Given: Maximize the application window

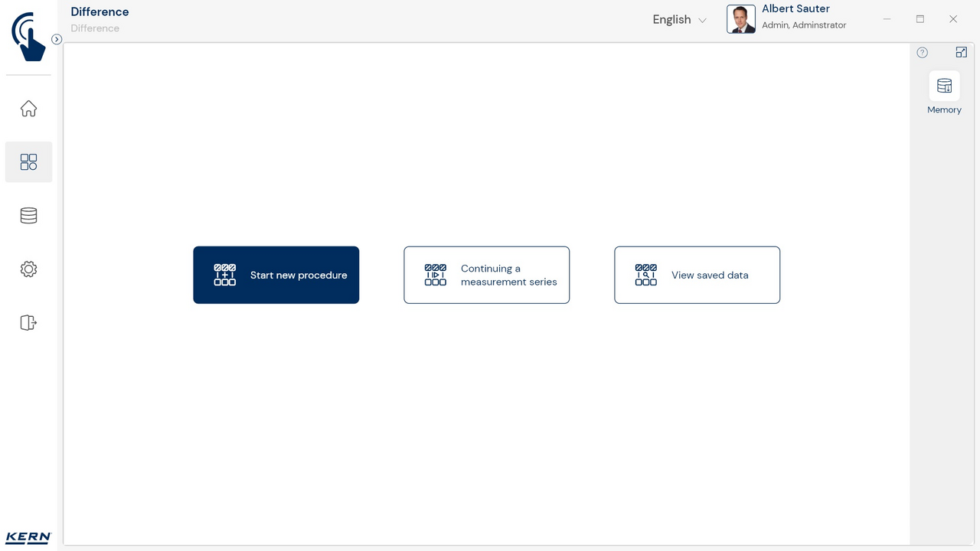Looking at the screenshot, I should tap(920, 19).
